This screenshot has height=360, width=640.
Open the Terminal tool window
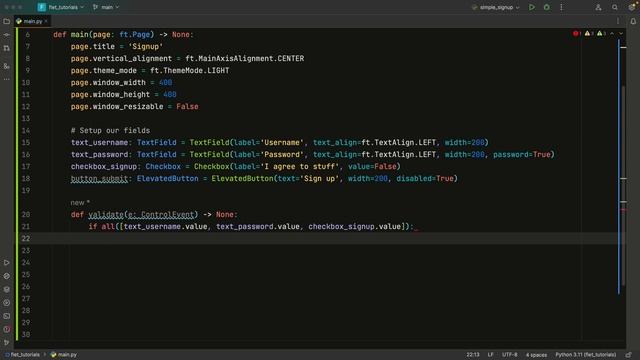pyautogui.click(x=7, y=316)
